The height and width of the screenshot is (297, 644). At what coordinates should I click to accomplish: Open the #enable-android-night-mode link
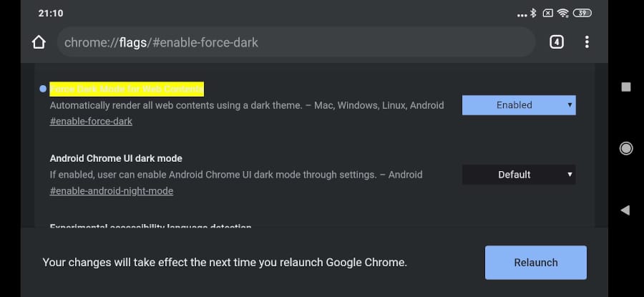tap(111, 191)
